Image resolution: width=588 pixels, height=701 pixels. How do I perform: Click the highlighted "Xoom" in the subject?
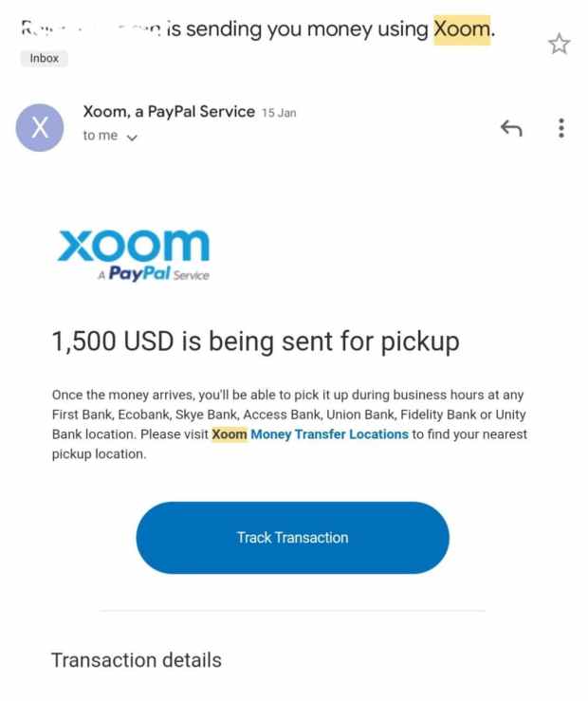point(462,29)
